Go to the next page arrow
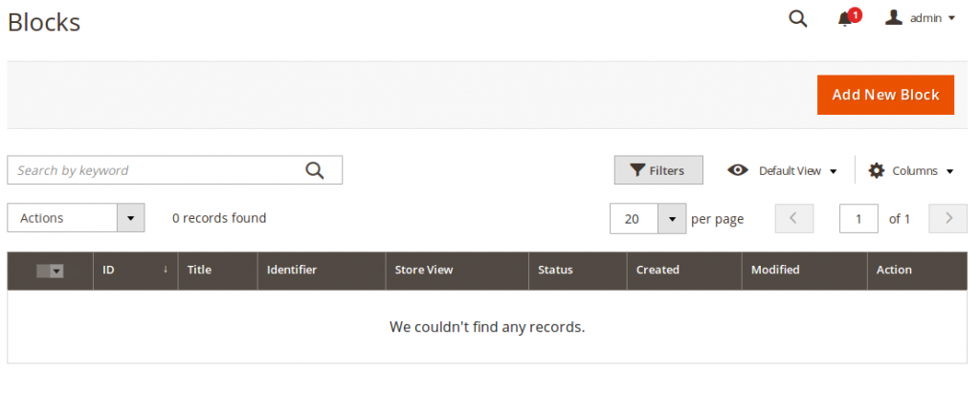The height and width of the screenshot is (415, 980). tap(948, 218)
